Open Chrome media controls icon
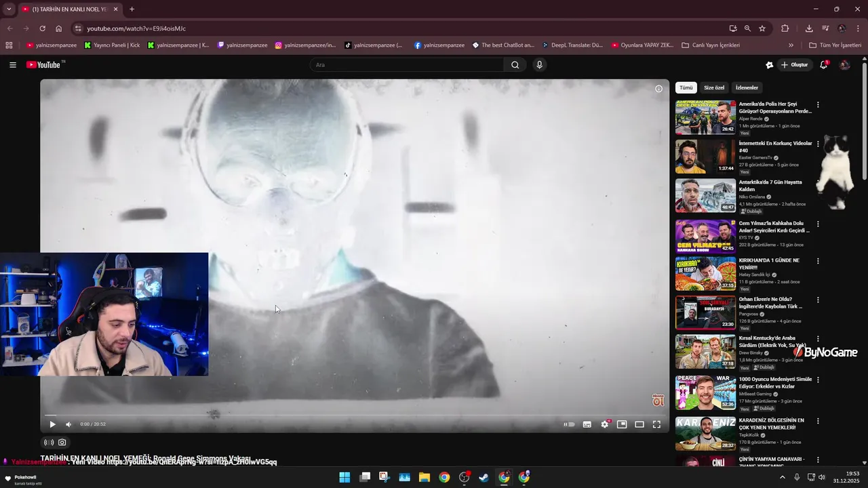 pos(825,28)
